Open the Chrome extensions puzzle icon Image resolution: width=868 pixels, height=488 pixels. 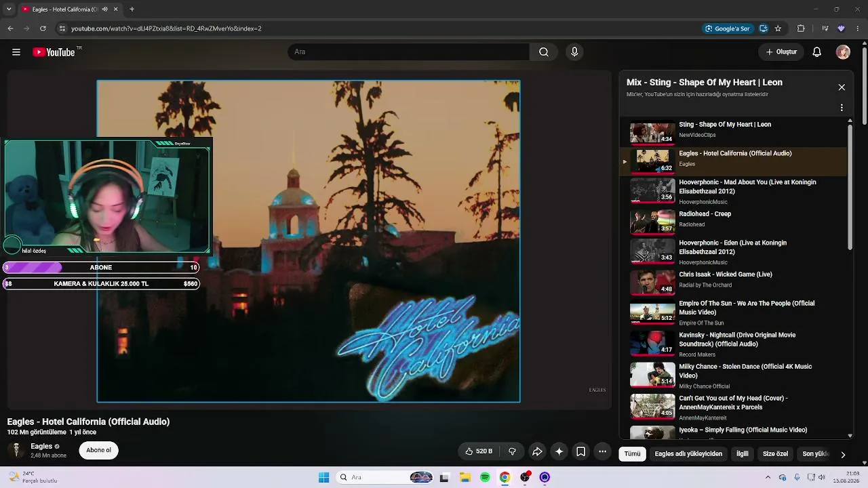(801, 28)
